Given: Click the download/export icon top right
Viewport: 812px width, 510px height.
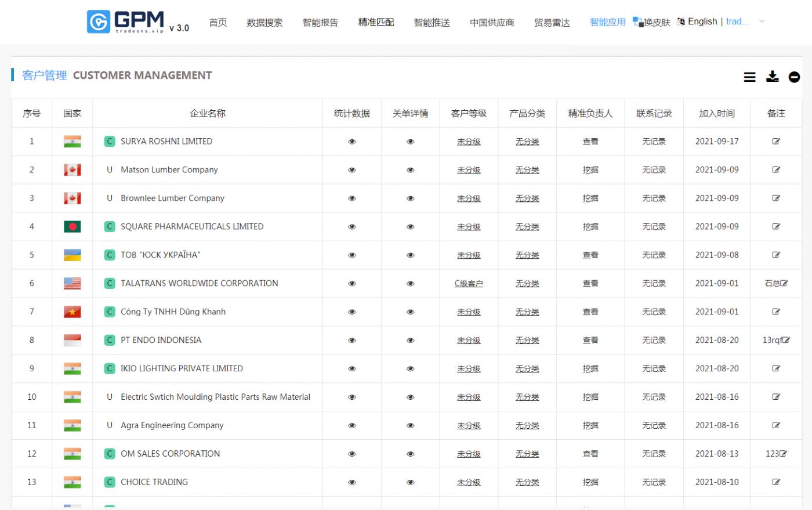Looking at the screenshot, I should point(772,77).
